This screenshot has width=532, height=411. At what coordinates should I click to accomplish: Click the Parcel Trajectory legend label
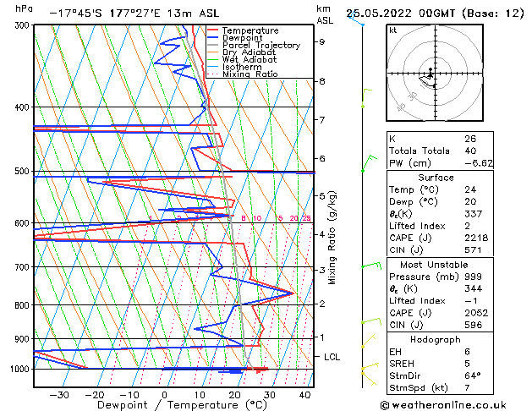261,45
